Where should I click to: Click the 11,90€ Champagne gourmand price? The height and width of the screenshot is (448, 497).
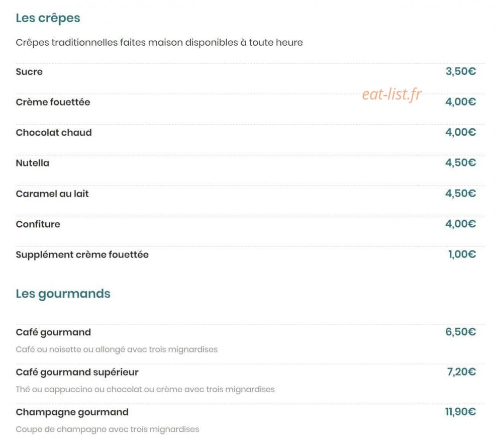tap(460, 412)
